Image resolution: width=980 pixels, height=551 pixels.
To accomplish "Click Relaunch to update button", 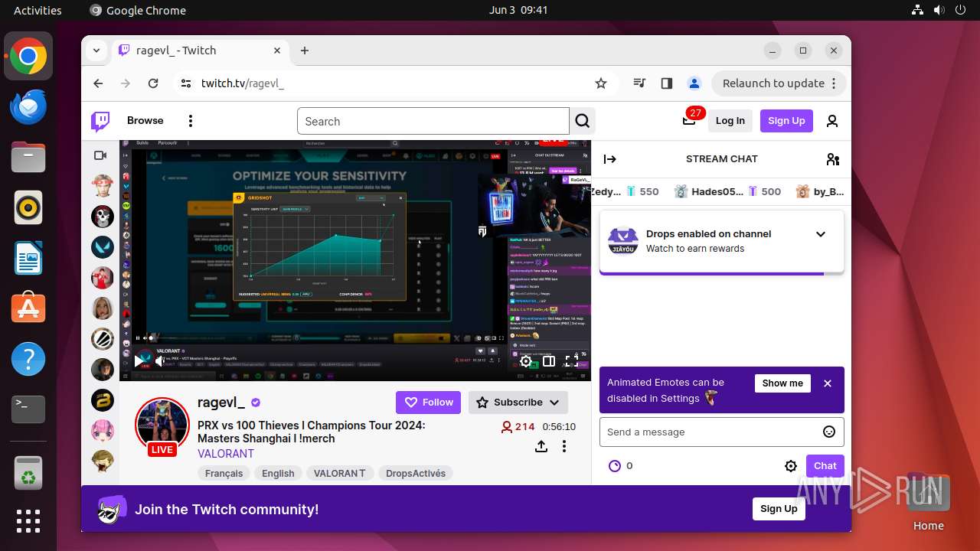I will click(779, 83).
